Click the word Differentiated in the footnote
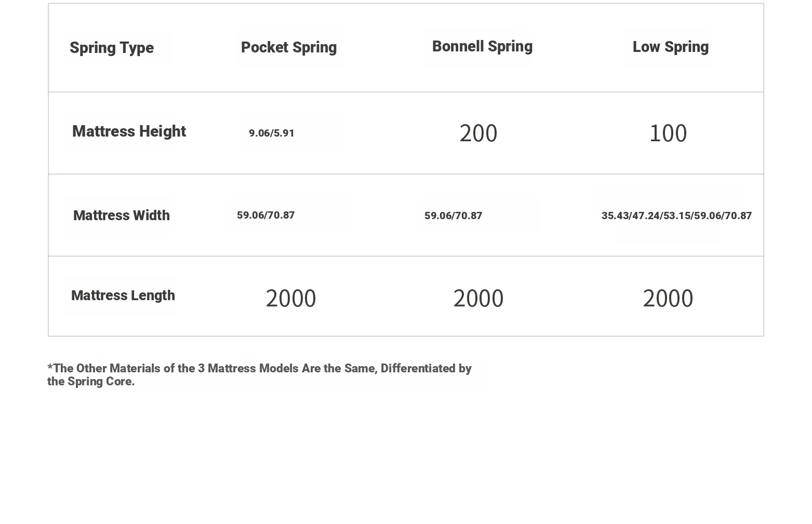The height and width of the screenshot is (524, 812). [x=418, y=368]
